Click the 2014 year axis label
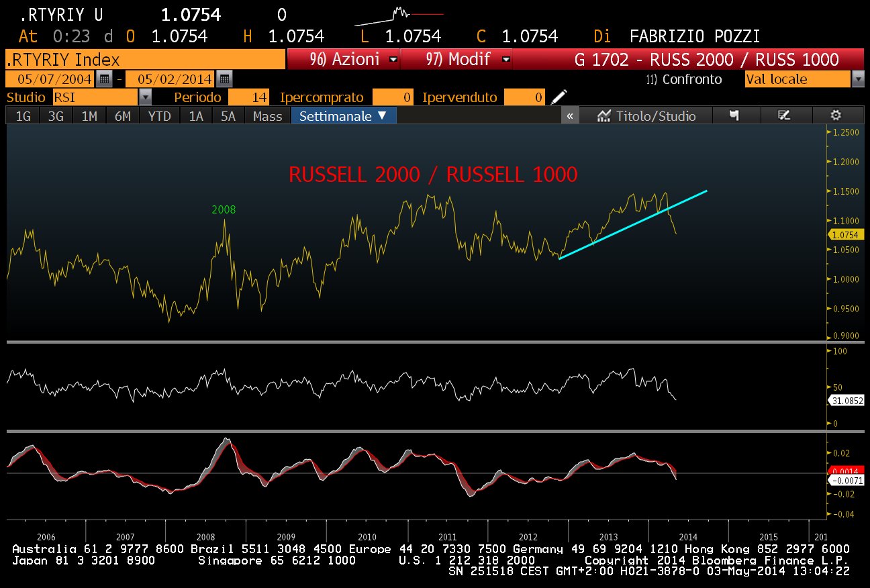Screen dimensions: 870x588 tap(688, 538)
